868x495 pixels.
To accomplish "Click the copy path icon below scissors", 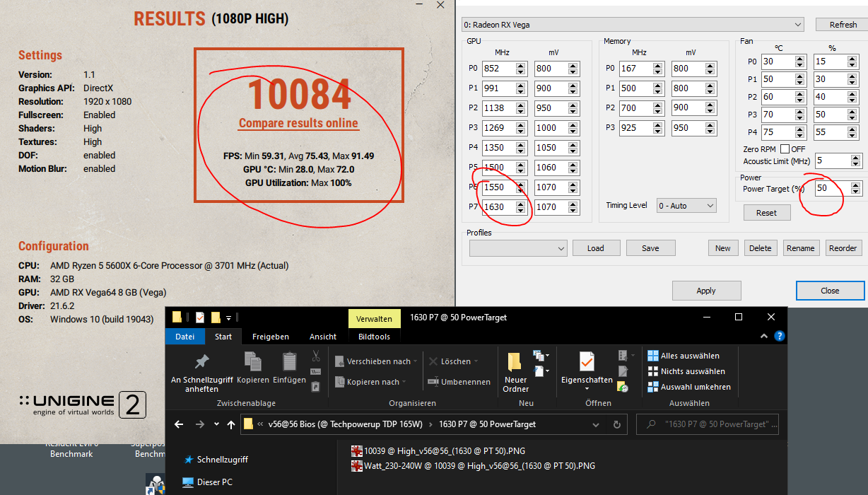I will (316, 371).
